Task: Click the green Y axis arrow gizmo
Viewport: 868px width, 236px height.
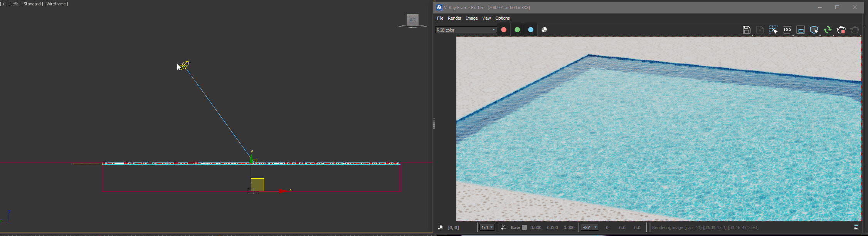Action: click(251, 159)
